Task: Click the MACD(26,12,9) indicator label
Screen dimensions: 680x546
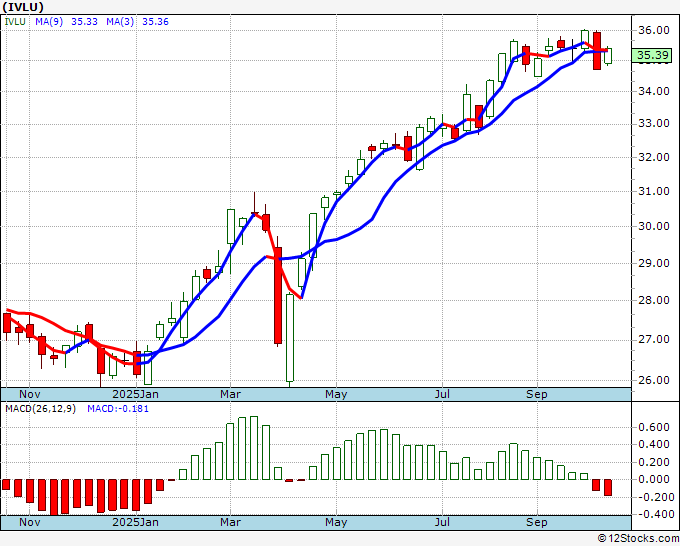Action: (x=40, y=409)
